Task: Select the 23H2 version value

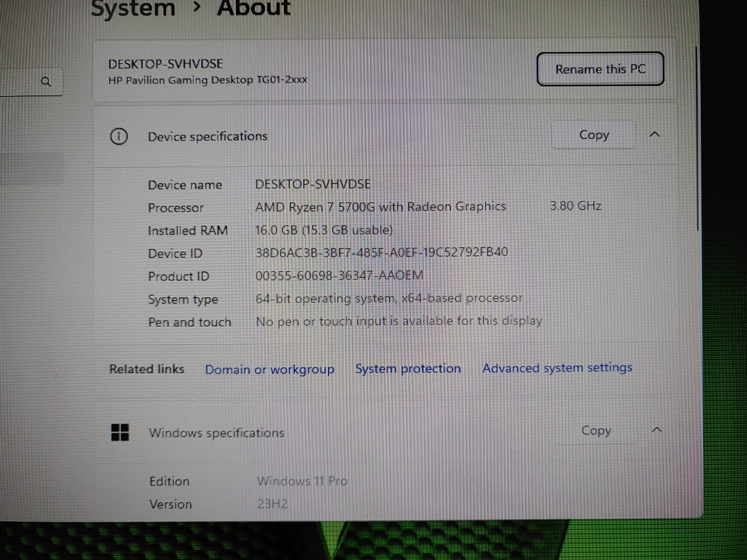Action: click(272, 503)
